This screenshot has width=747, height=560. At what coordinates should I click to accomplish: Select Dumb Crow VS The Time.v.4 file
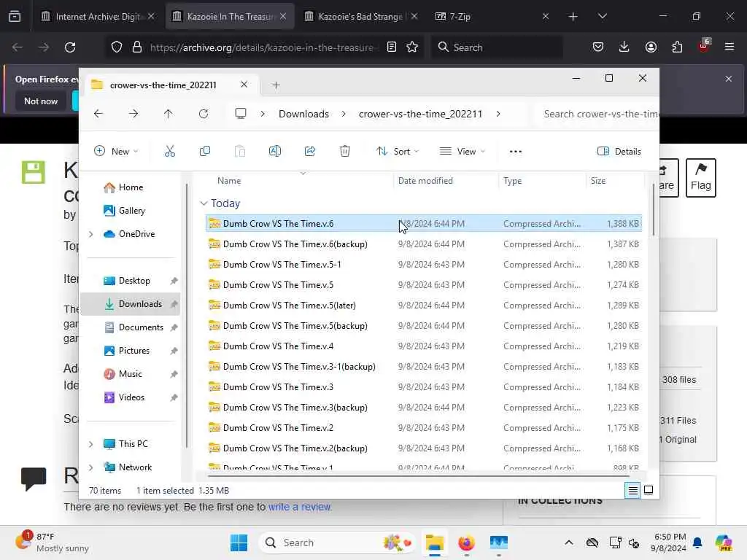tap(424, 346)
